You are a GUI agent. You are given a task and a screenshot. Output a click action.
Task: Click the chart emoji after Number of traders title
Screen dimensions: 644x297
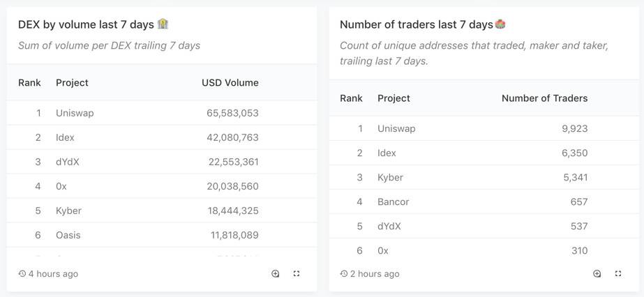500,24
